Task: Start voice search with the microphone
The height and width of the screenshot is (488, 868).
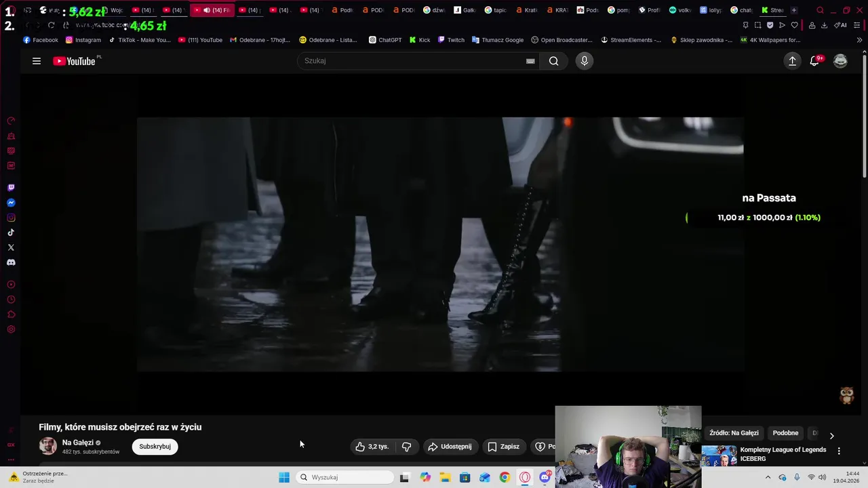Action: click(x=585, y=61)
